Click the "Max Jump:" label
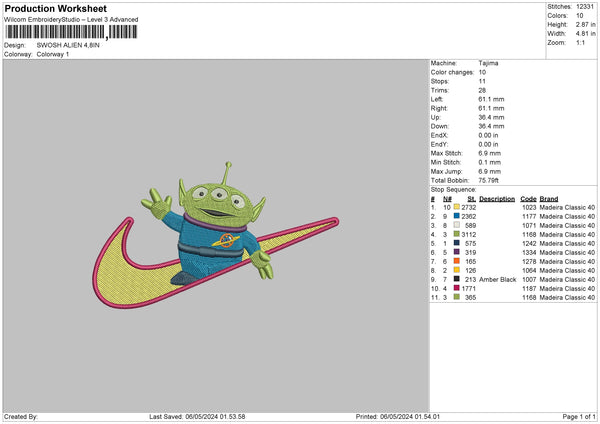600x424 pixels. [x=446, y=171]
